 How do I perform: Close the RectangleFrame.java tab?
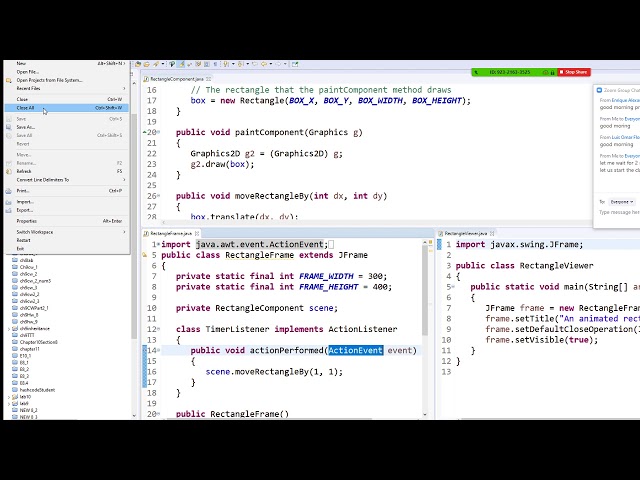197,233
